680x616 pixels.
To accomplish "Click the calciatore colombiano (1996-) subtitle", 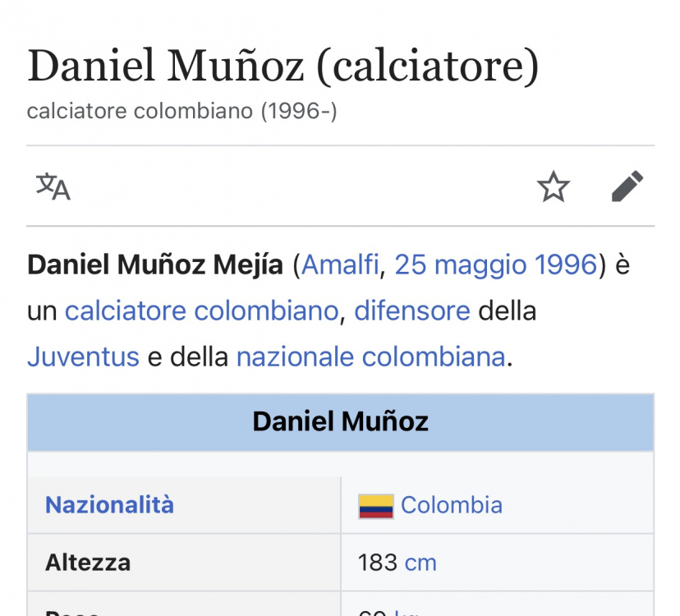I will pos(181,111).
